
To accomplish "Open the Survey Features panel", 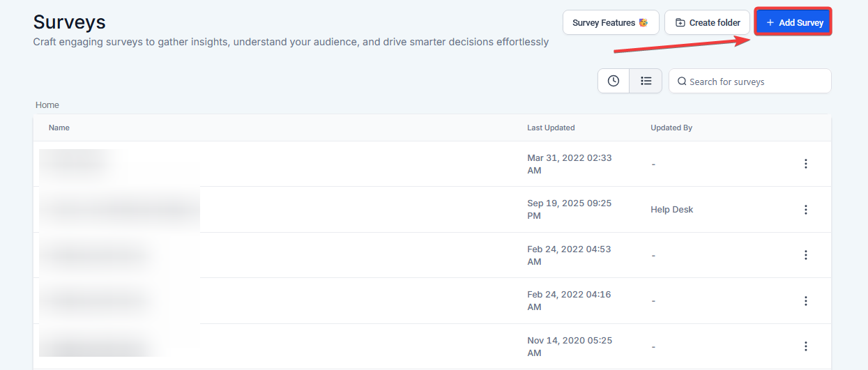I will pos(610,23).
